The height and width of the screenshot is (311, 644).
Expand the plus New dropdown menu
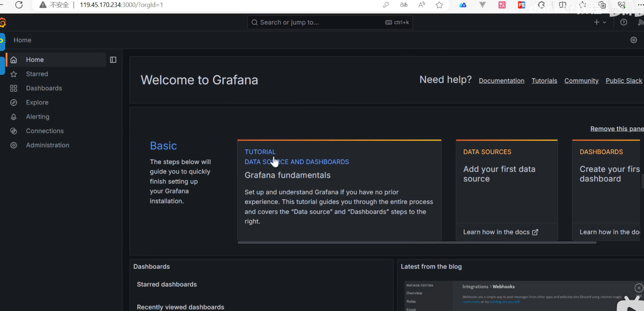point(600,22)
